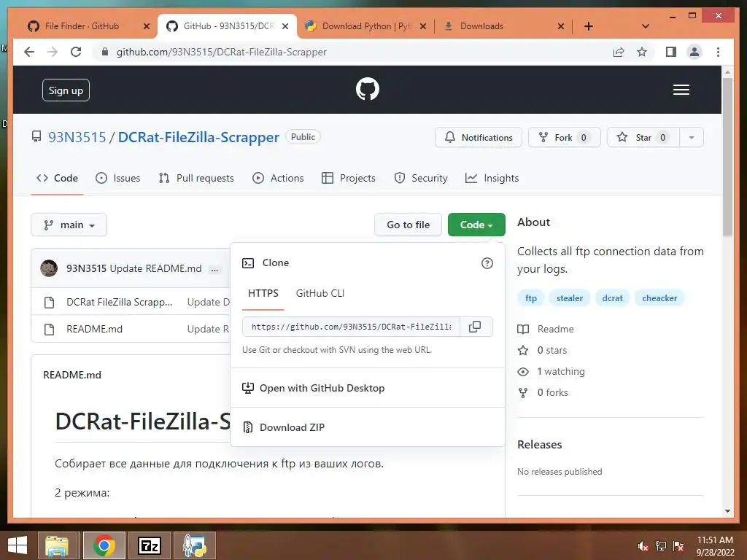Open the Python installer taskbar icon
747x560 pixels.
coord(194,545)
